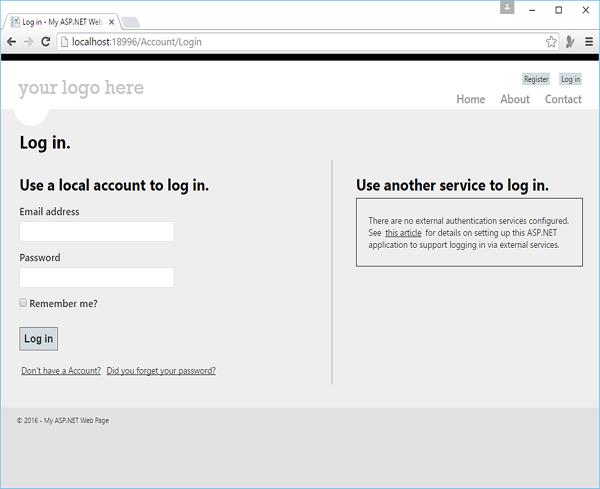Image resolution: width=600 pixels, height=489 pixels.
Task: Select Contact in the site navigation
Action: [x=563, y=99]
